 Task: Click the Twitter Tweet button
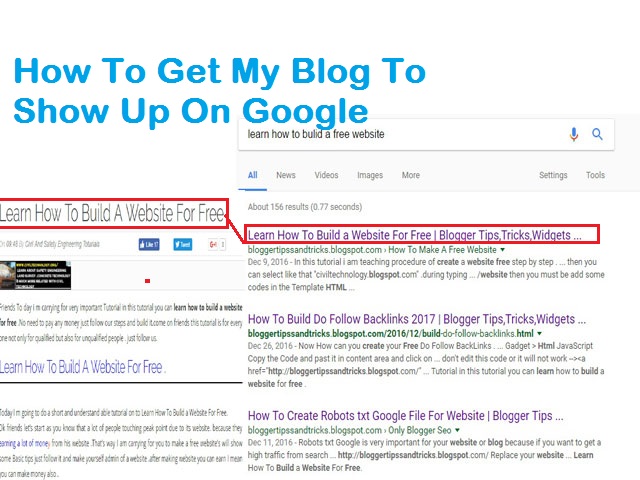(x=182, y=244)
